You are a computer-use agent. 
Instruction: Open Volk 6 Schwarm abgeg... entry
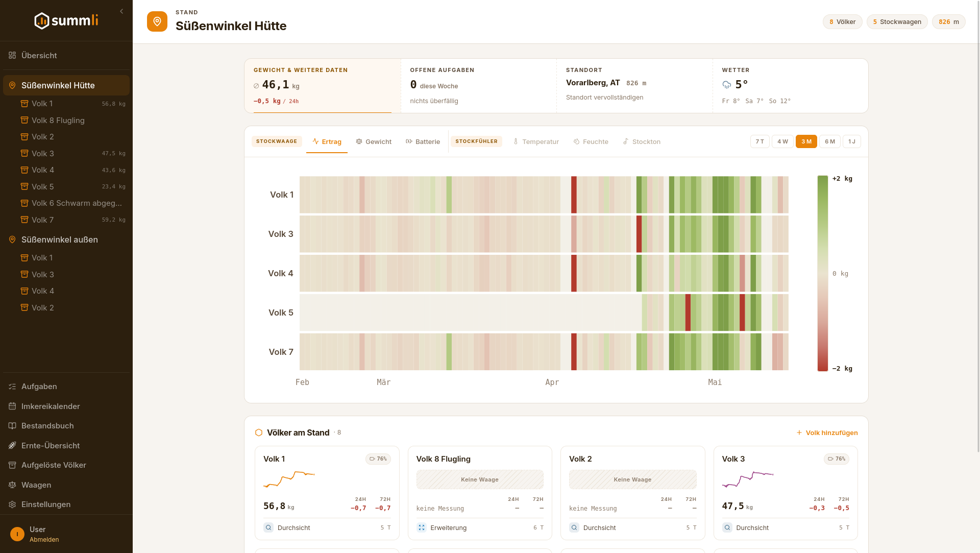73,203
